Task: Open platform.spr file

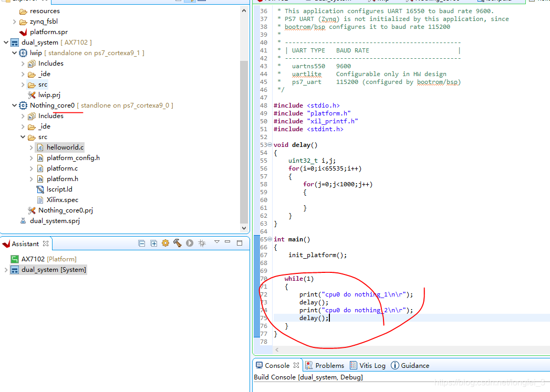Action: (49, 32)
